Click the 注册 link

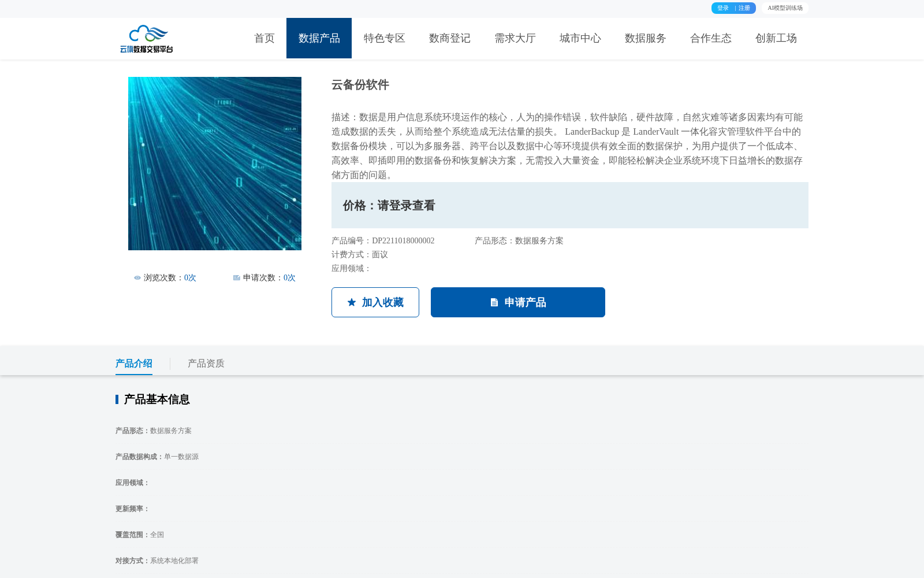coord(744,8)
